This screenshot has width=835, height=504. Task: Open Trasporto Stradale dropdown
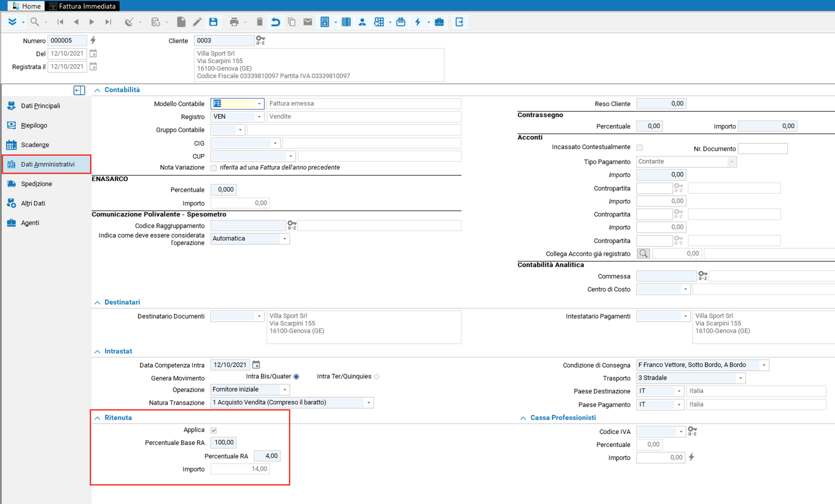741,378
